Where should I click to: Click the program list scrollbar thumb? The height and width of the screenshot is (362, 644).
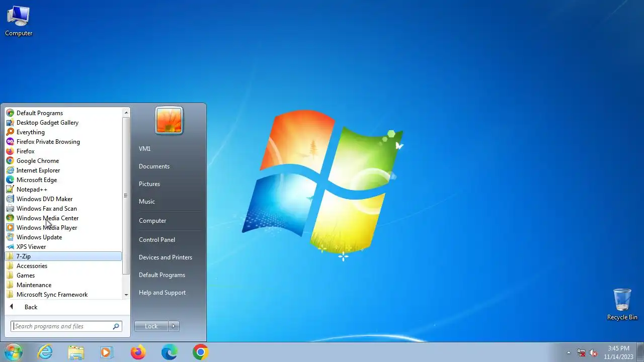126,196
